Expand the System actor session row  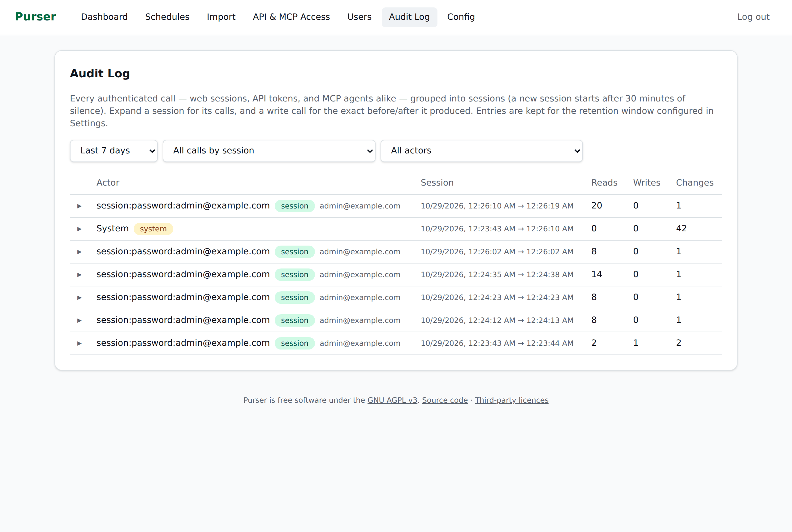pyautogui.click(x=79, y=229)
